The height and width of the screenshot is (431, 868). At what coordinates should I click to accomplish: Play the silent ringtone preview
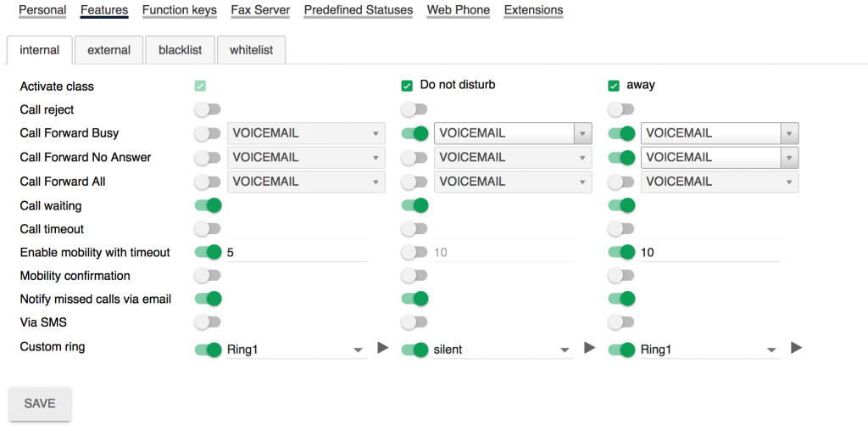(590, 348)
